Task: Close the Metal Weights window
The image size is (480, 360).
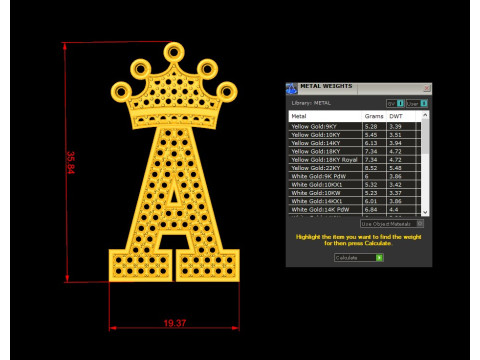Action: [x=427, y=88]
